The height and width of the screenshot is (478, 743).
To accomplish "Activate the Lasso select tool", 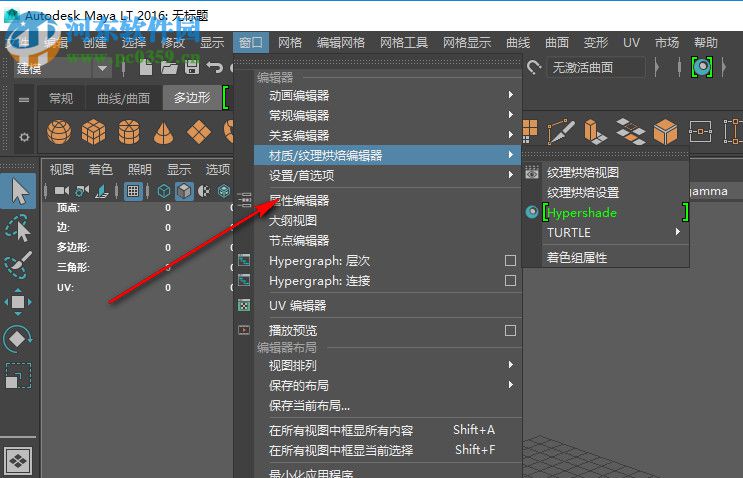I will tap(18, 228).
